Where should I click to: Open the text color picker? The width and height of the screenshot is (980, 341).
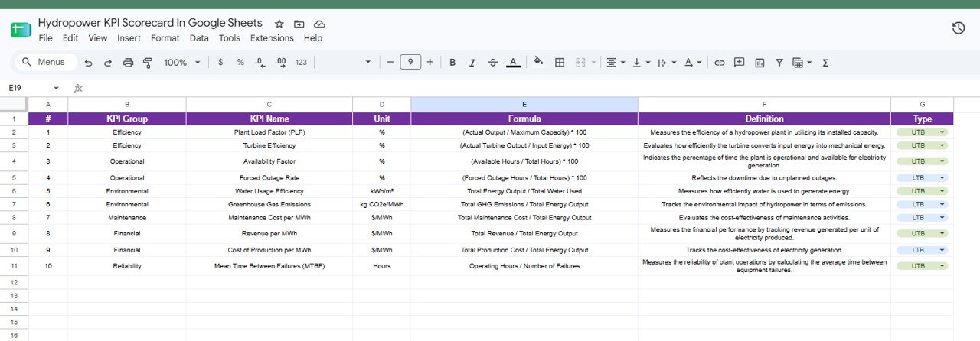point(513,63)
